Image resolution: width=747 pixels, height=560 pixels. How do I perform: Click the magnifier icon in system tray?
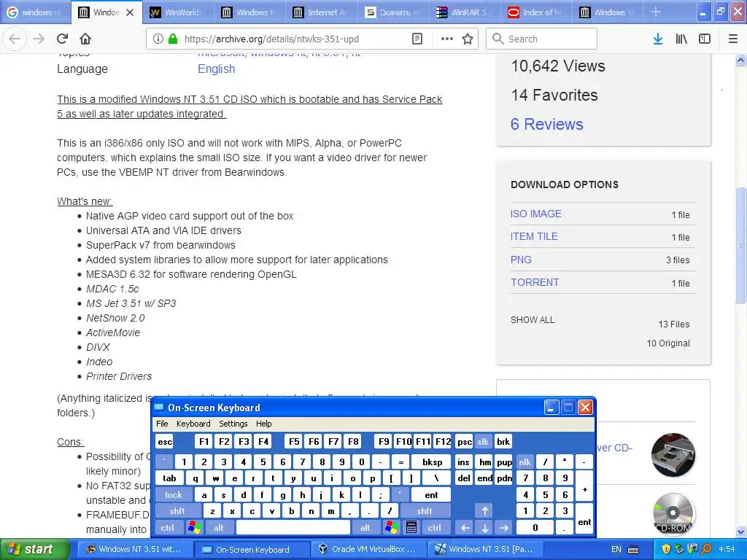[707, 550]
